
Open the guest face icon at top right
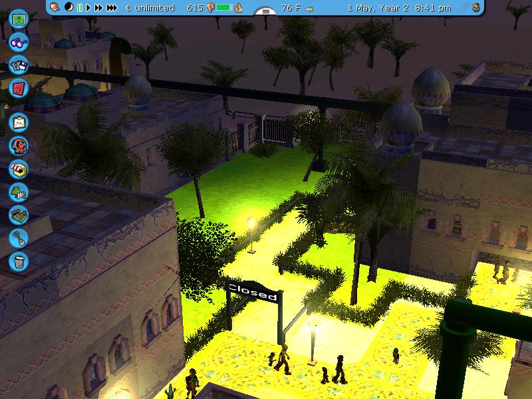click(477, 8)
